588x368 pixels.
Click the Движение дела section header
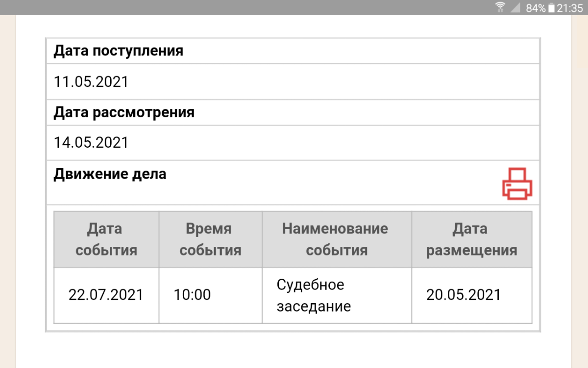[110, 174]
